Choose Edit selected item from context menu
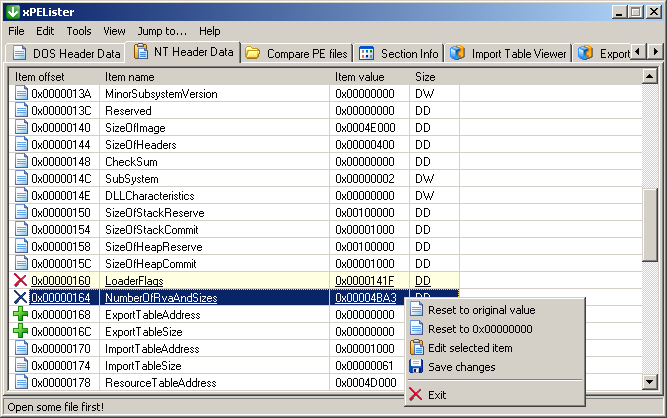This screenshot has width=667, height=418. click(470, 348)
